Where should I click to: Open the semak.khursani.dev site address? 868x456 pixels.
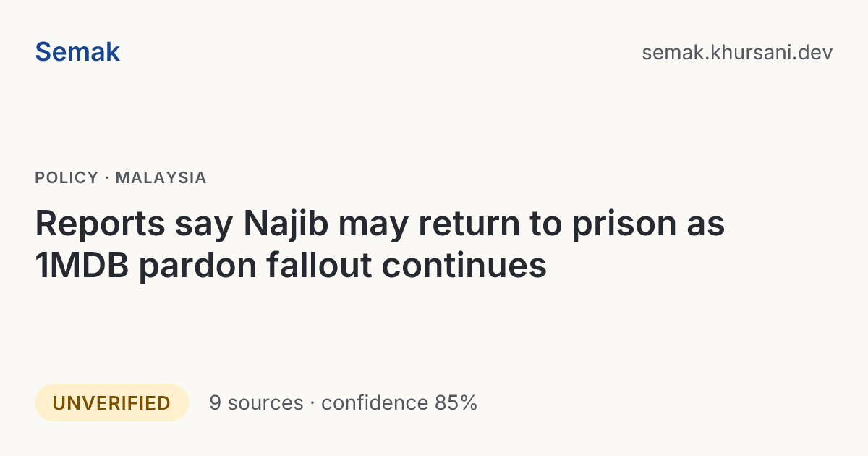click(x=737, y=52)
